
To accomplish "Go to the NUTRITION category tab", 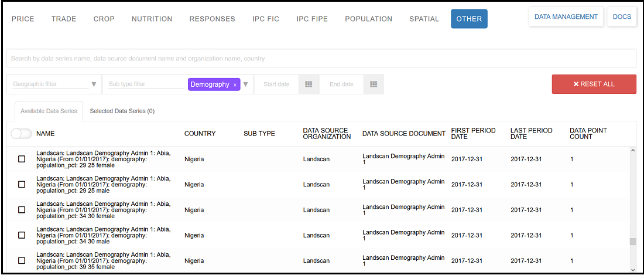I will pyautogui.click(x=152, y=19).
